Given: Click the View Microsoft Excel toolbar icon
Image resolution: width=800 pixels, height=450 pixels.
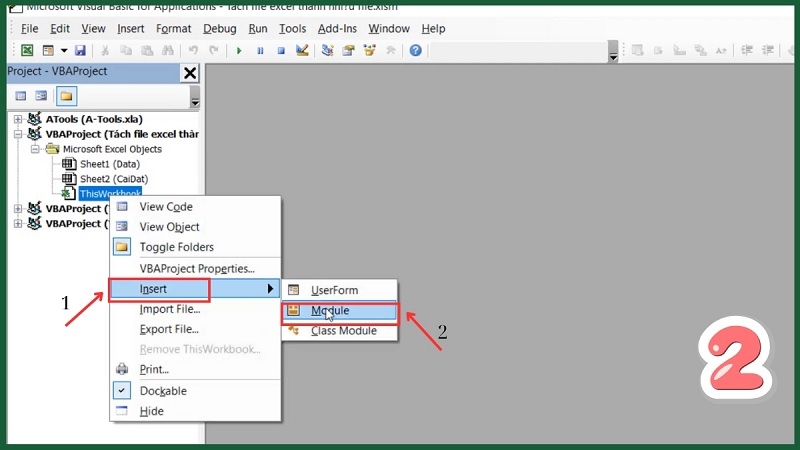Looking at the screenshot, I should pyautogui.click(x=27, y=50).
